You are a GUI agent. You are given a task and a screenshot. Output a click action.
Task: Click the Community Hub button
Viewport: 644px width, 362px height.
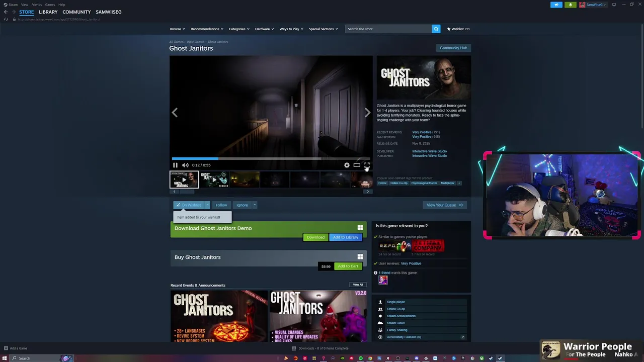(x=453, y=48)
